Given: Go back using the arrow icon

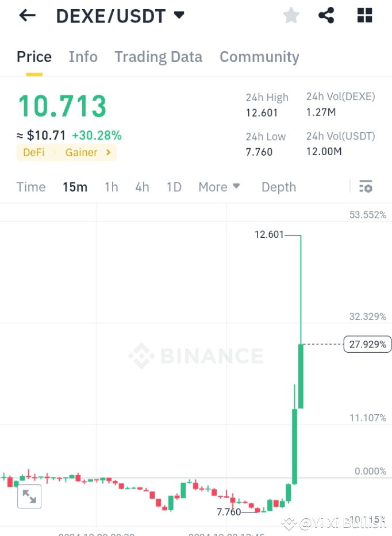Looking at the screenshot, I should click(x=26, y=15).
